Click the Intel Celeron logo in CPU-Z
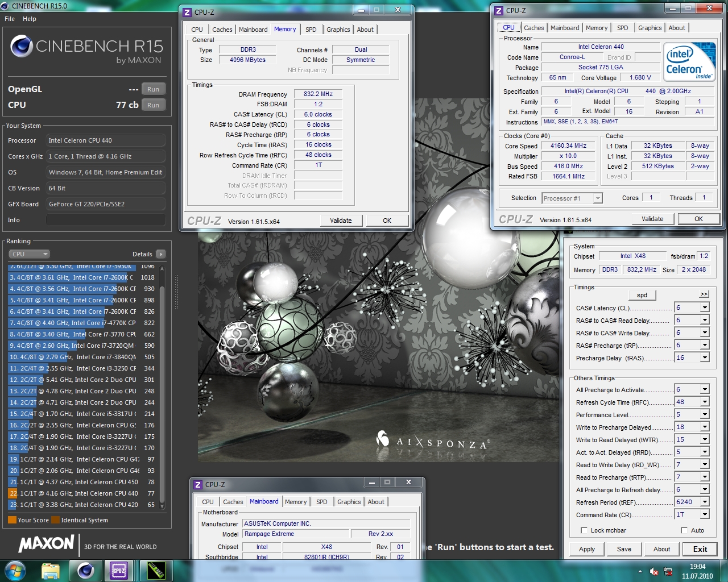The image size is (728, 582). tap(690, 61)
